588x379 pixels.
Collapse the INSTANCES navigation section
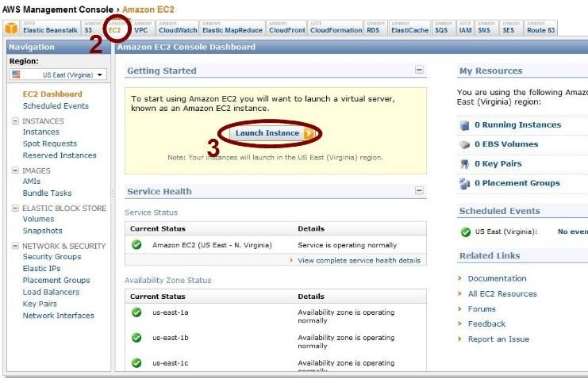pyautogui.click(x=15, y=121)
